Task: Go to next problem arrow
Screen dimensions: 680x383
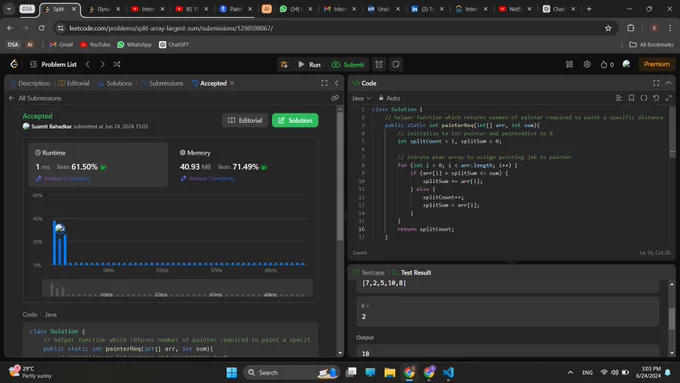Action: point(102,64)
